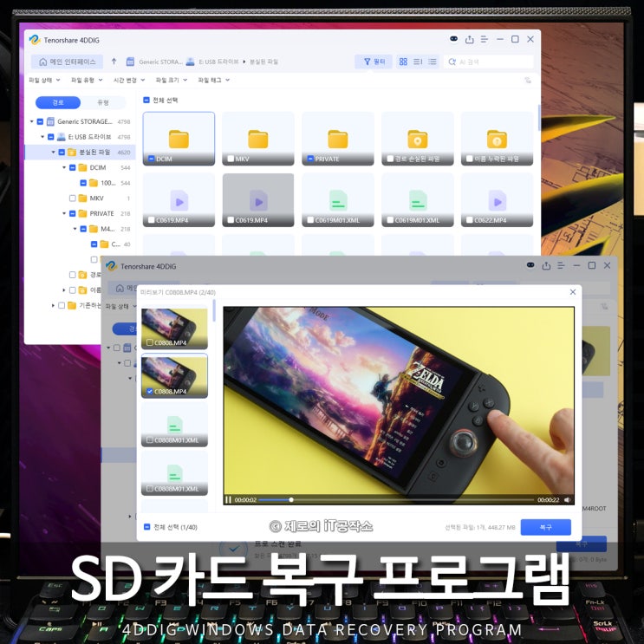Click vertical scrollbar of file list window
Image resolution: width=644 pixels, height=644 pixels.
click(x=539, y=118)
